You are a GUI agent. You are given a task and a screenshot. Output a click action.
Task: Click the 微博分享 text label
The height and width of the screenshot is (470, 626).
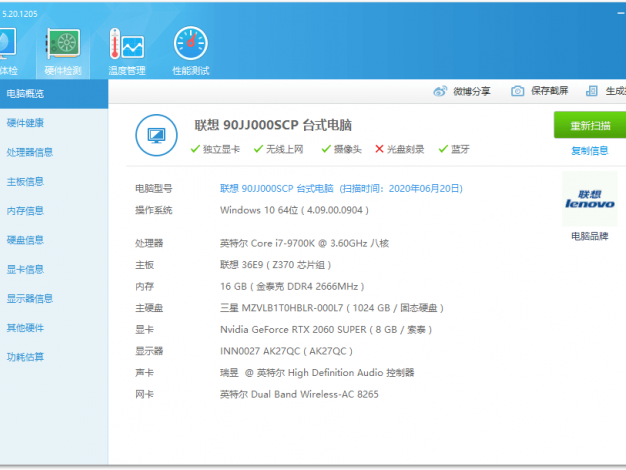(x=472, y=91)
